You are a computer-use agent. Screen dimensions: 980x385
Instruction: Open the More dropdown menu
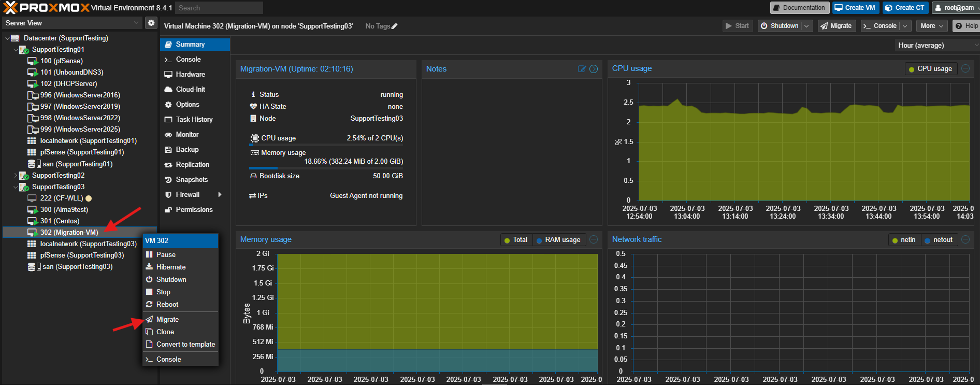click(931, 26)
